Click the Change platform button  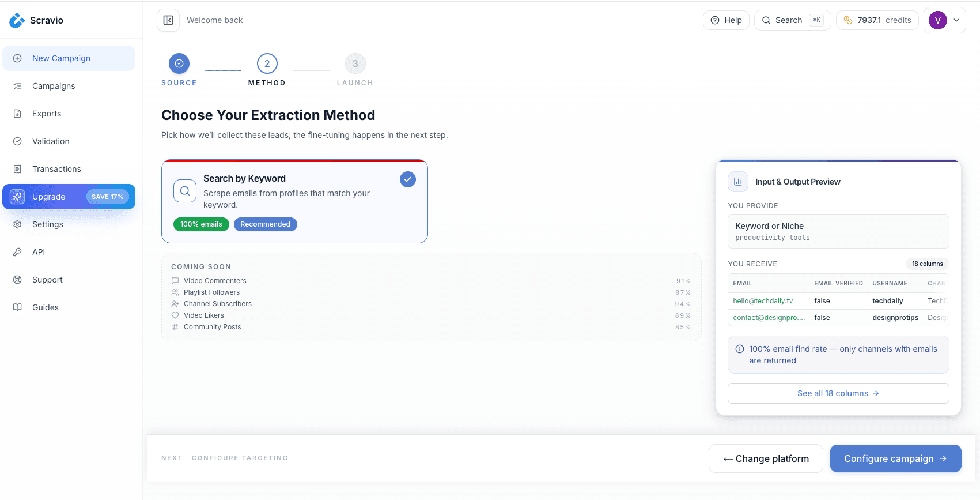tap(766, 458)
